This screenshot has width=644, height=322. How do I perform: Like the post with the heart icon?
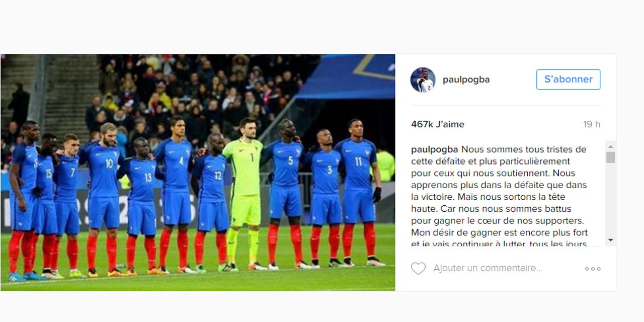point(418,269)
